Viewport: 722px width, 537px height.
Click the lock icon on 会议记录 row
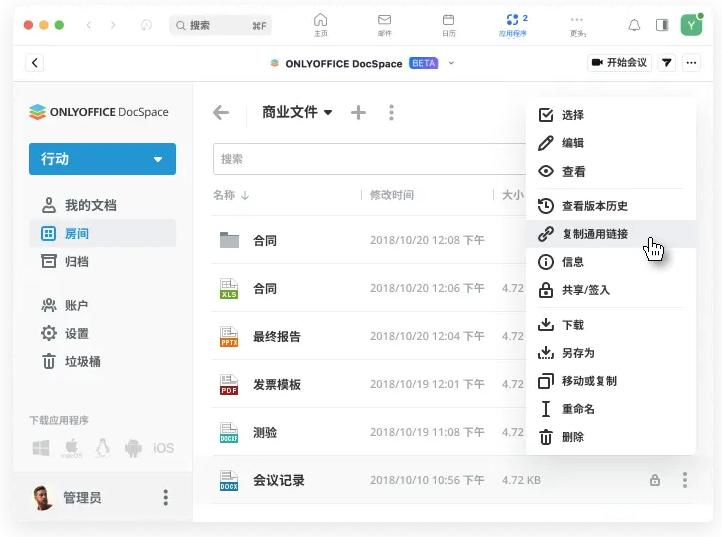pyautogui.click(x=655, y=480)
